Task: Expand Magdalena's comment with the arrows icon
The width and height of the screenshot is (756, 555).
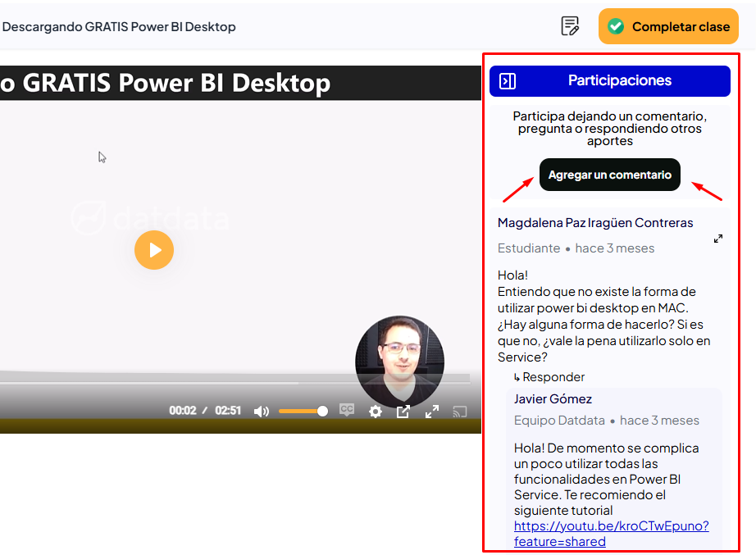Action: point(718,239)
